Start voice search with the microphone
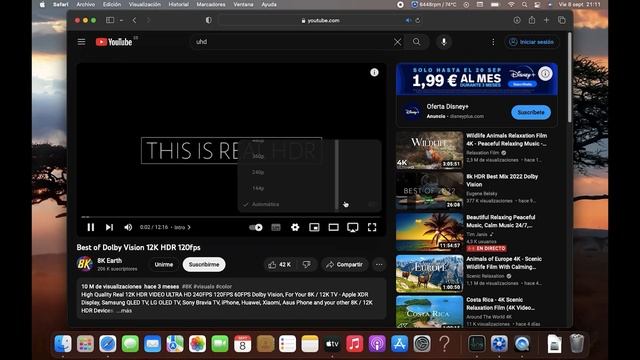 click(x=444, y=42)
